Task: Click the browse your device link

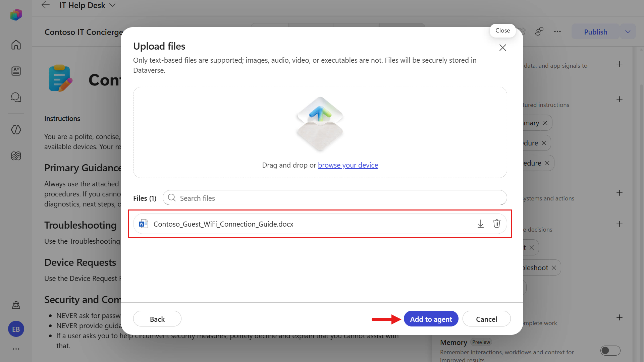Action: click(348, 165)
